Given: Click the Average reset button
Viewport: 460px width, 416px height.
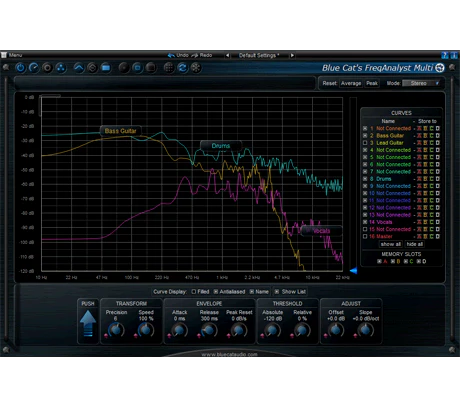Looking at the screenshot, I should click(351, 83).
